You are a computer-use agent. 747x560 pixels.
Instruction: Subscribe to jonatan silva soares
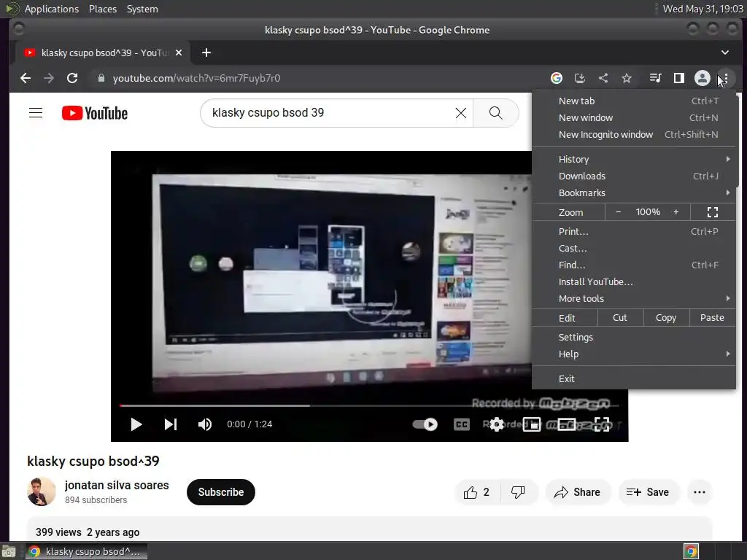point(221,492)
